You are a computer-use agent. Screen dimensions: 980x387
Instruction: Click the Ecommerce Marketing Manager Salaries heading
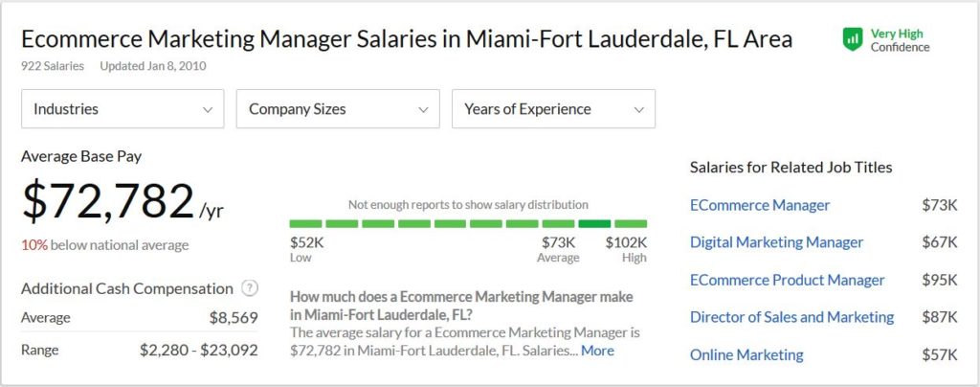tap(406, 39)
